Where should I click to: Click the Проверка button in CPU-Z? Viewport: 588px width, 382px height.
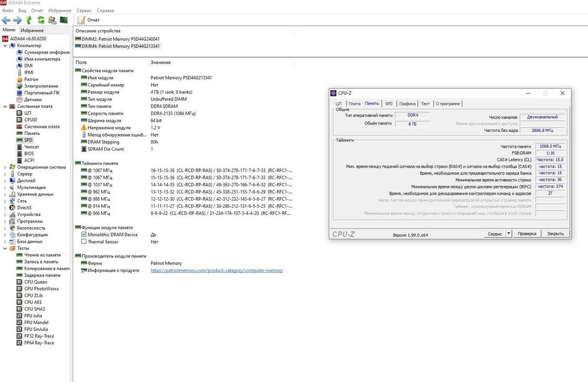pyautogui.click(x=527, y=234)
